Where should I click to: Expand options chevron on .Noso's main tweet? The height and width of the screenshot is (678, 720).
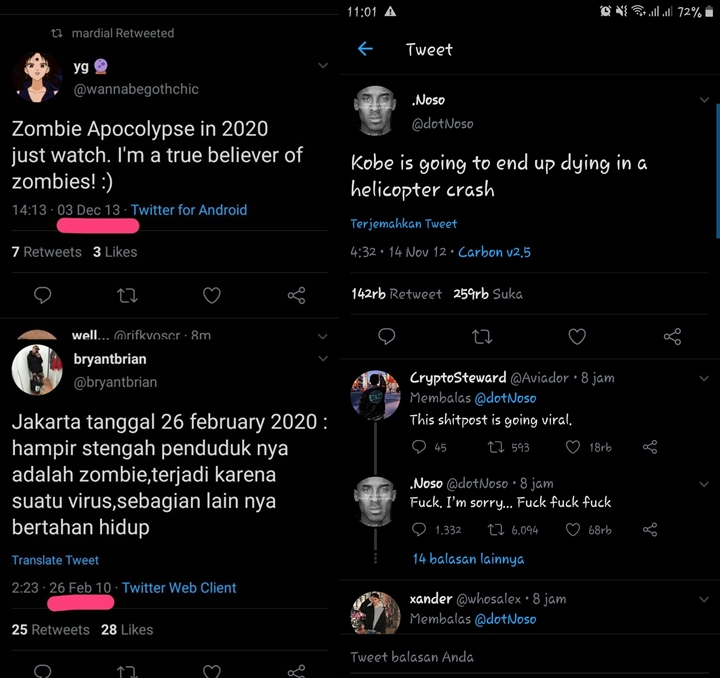(704, 100)
